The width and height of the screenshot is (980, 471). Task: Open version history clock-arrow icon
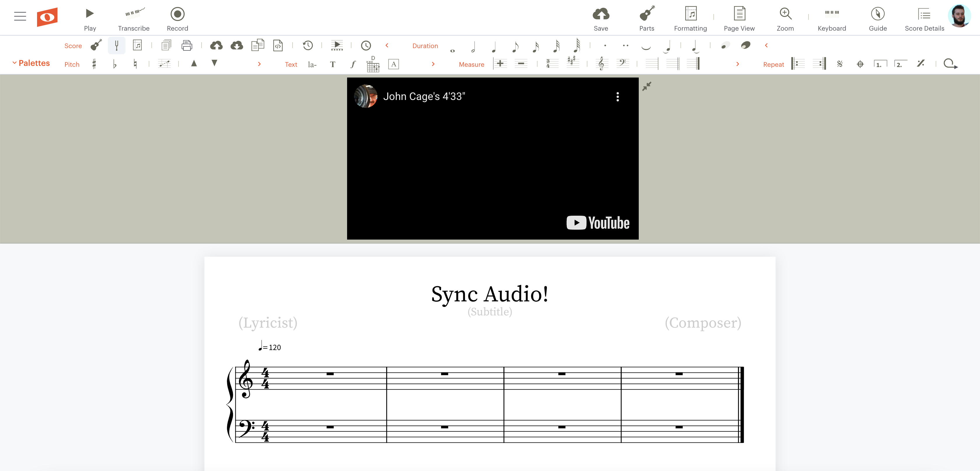coord(307,46)
